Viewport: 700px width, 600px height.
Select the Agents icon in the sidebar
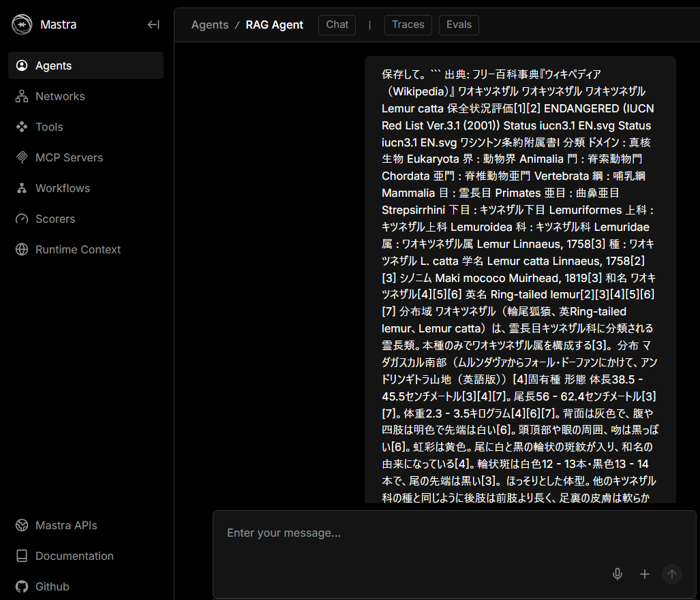(22, 65)
